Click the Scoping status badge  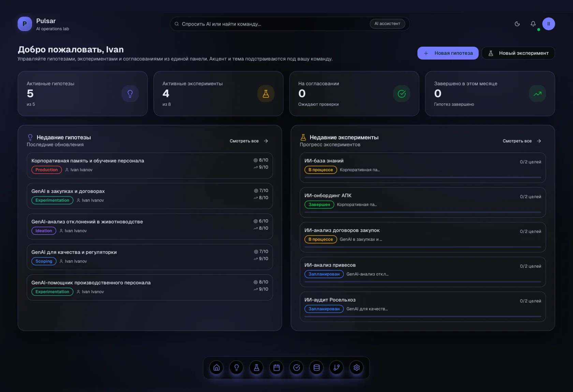point(44,261)
